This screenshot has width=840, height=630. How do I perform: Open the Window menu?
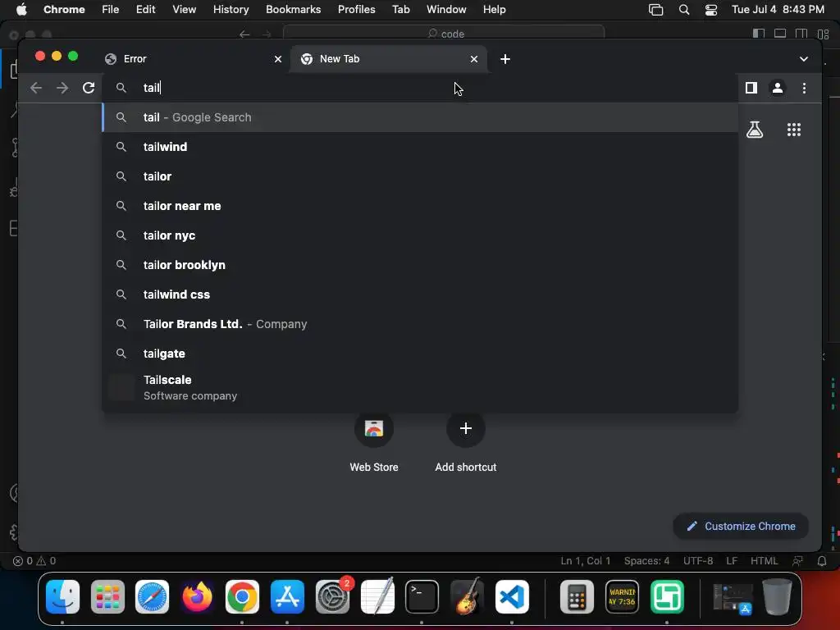(x=446, y=10)
